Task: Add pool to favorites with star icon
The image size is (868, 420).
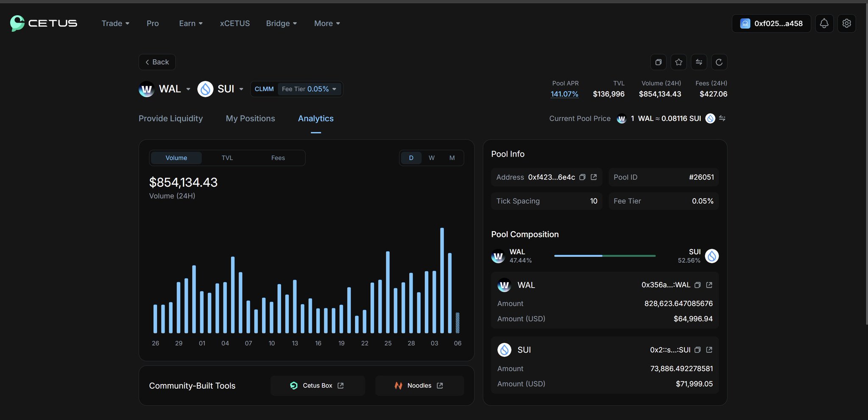Action: pos(678,62)
